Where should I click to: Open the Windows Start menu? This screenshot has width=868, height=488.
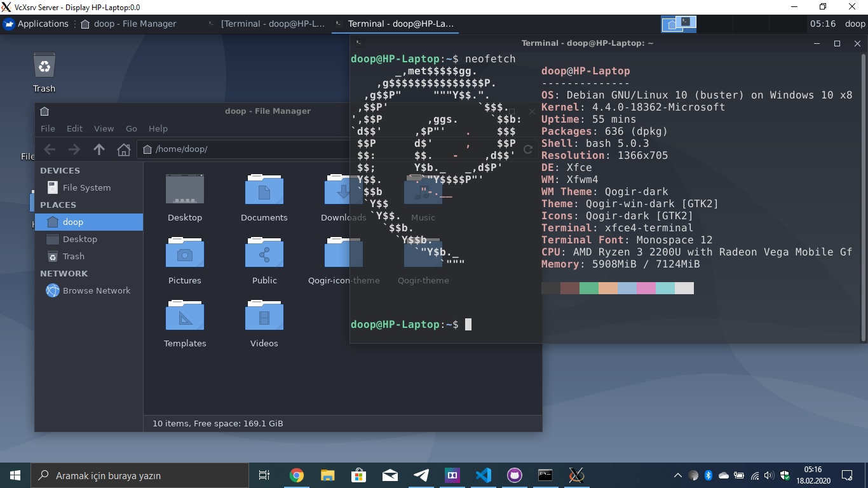pos(15,475)
